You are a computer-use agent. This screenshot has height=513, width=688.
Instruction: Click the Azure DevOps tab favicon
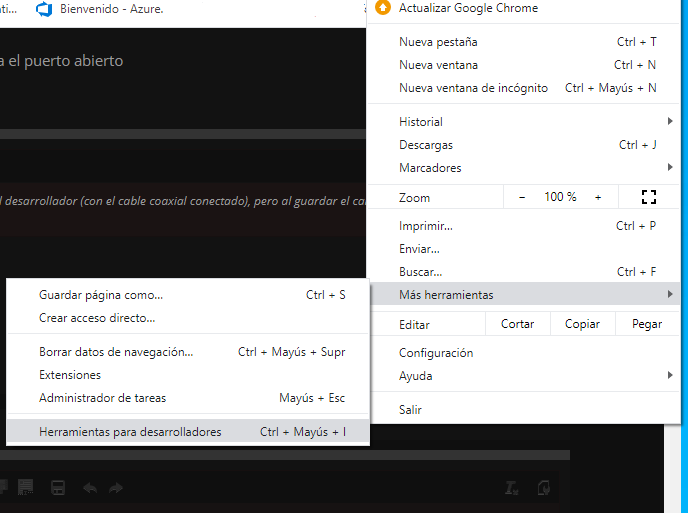43,9
